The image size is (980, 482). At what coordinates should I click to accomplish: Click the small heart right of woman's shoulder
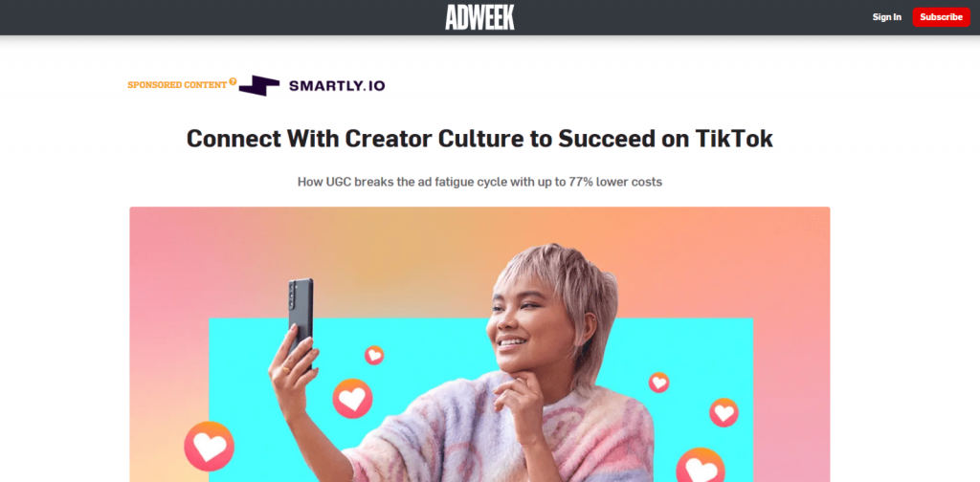click(x=658, y=383)
